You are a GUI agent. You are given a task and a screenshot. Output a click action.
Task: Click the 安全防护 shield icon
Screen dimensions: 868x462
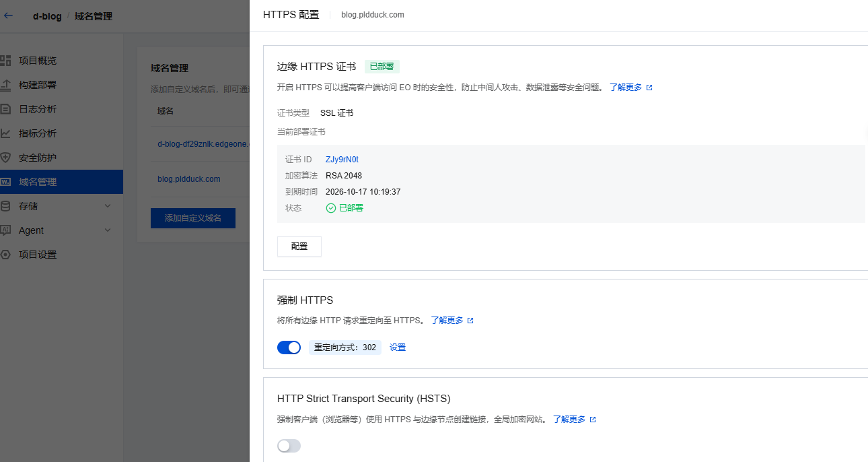pyautogui.click(x=5, y=158)
